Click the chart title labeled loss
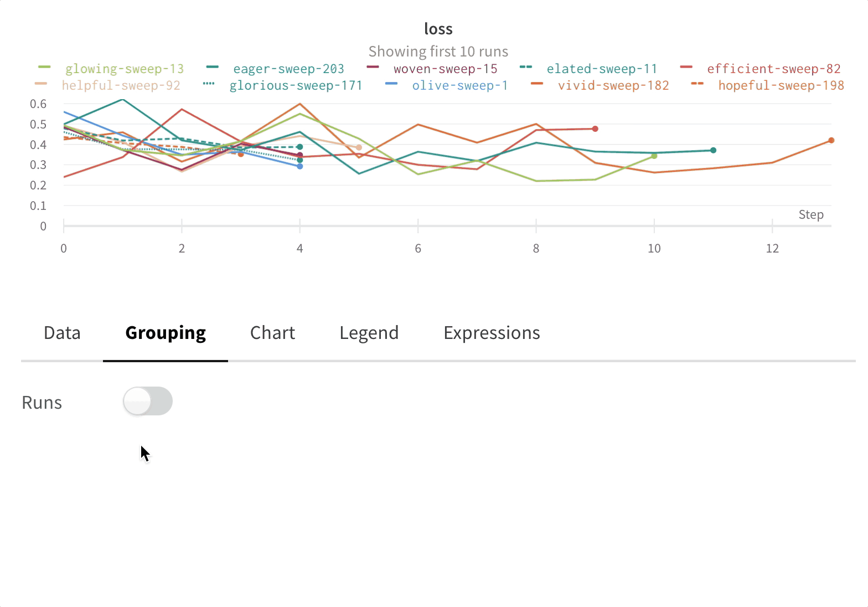This screenshot has height=607, width=868. pyautogui.click(x=438, y=28)
